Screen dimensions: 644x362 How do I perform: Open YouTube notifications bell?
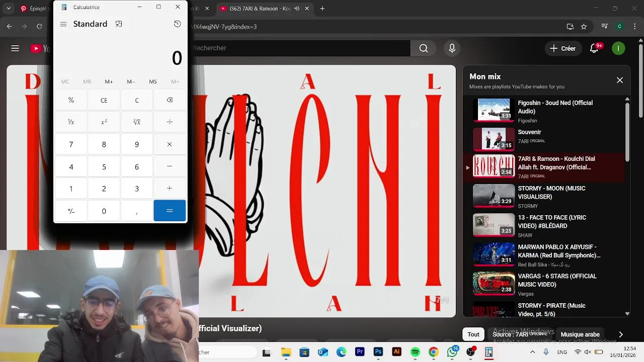coord(594,48)
